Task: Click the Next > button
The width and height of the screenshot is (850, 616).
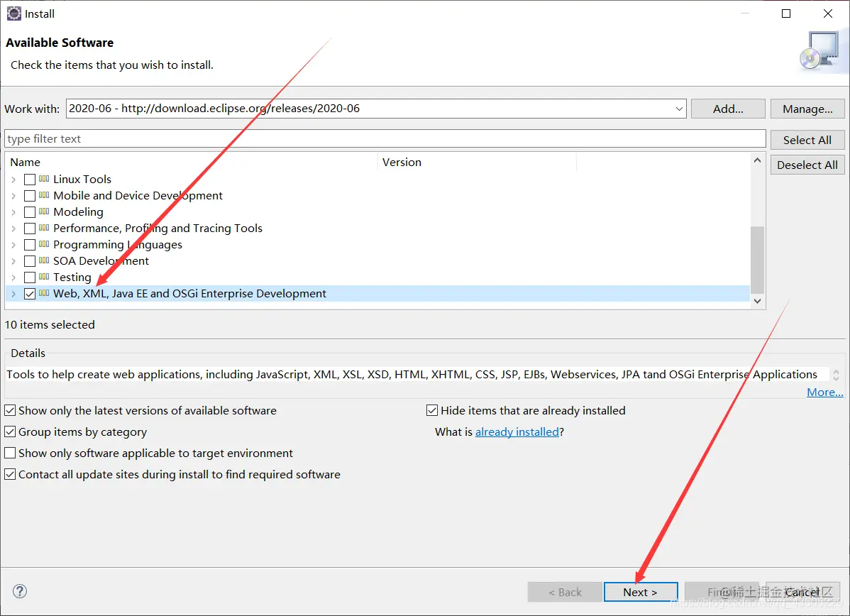Action: [640, 592]
